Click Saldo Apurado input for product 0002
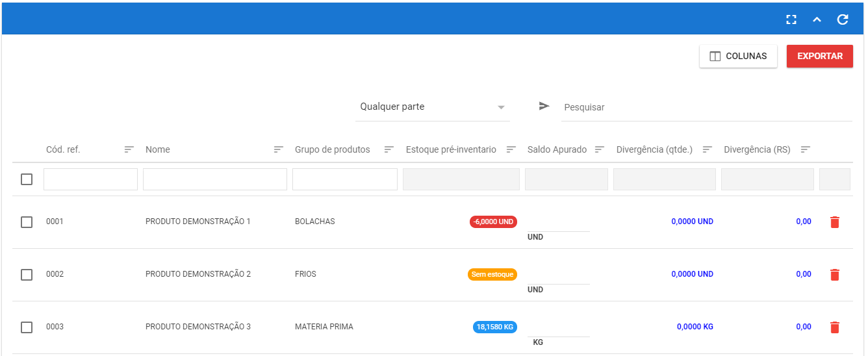The height and width of the screenshot is (356, 868). pos(559,274)
